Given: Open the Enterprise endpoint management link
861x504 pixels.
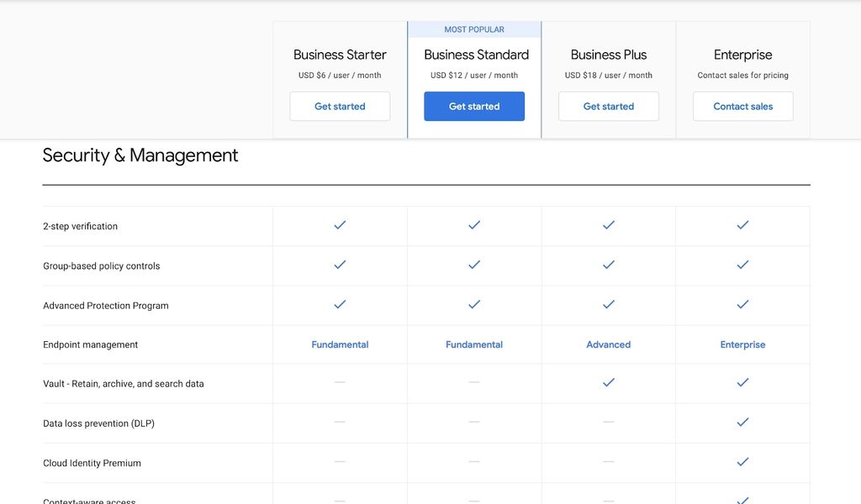Looking at the screenshot, I should (742, 344).
